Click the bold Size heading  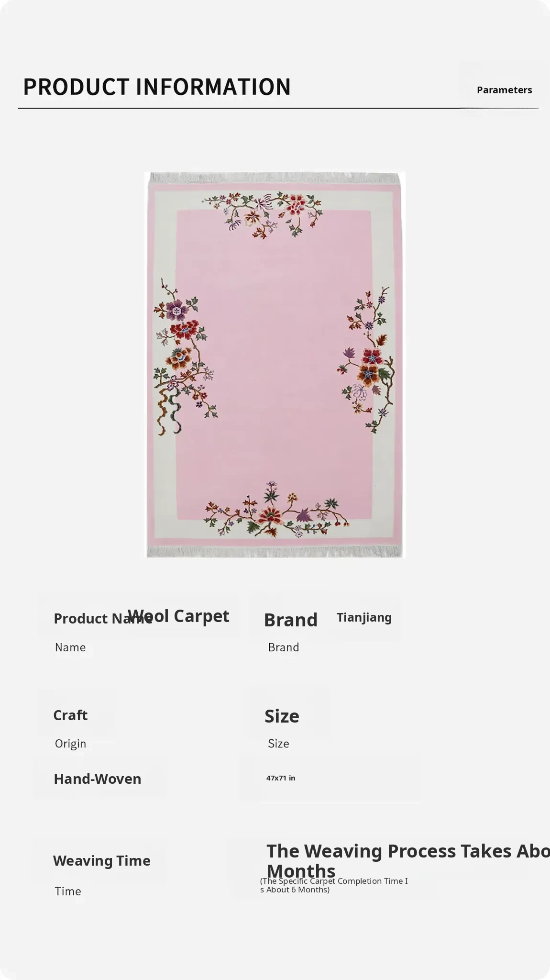click(x=282, y=716)
